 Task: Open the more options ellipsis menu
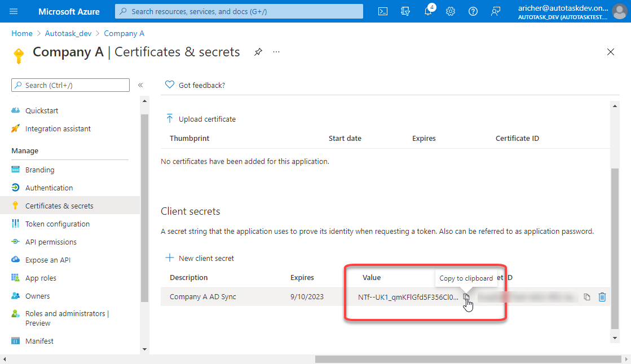(276, 52)
